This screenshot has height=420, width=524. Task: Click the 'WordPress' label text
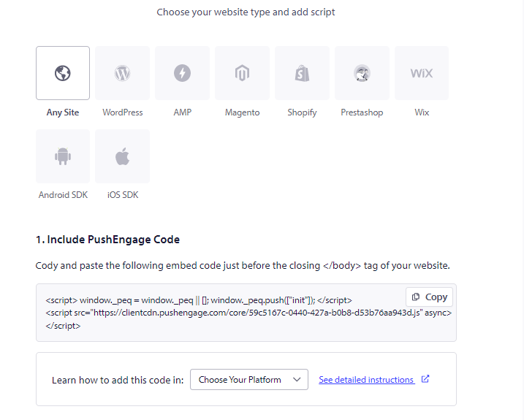[x=123, y=112]
